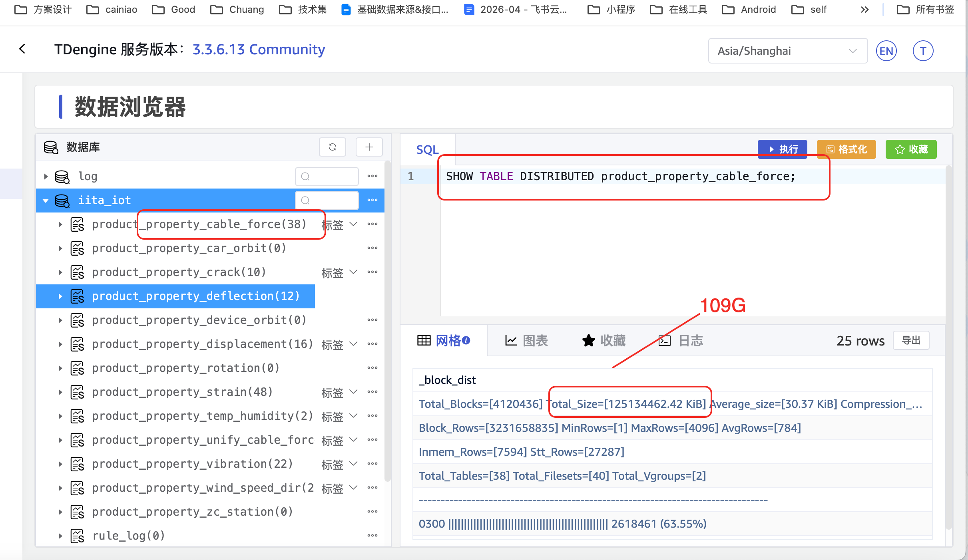
Task: Open more options for product_property_device_orbit
Action: (372, 320)
